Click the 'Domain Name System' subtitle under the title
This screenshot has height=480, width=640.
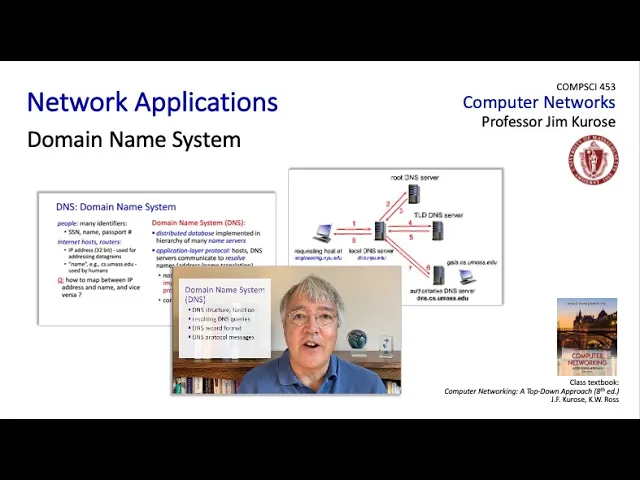point(134,140)
